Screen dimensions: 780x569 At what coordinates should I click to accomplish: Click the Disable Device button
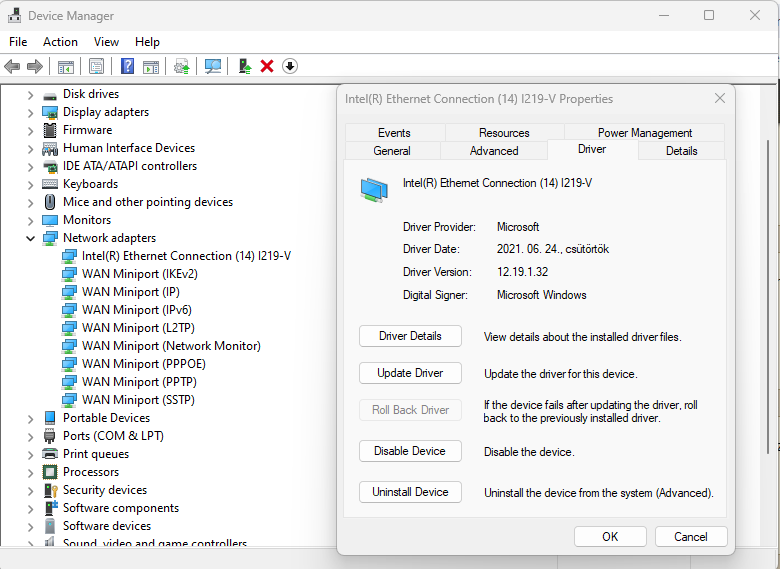click(x=410, y=451)
